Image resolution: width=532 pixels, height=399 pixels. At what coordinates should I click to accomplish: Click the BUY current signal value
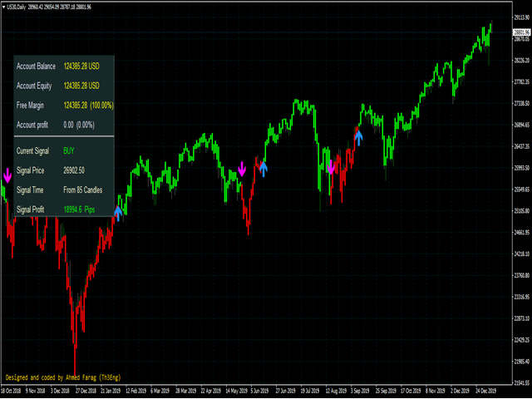68,150
